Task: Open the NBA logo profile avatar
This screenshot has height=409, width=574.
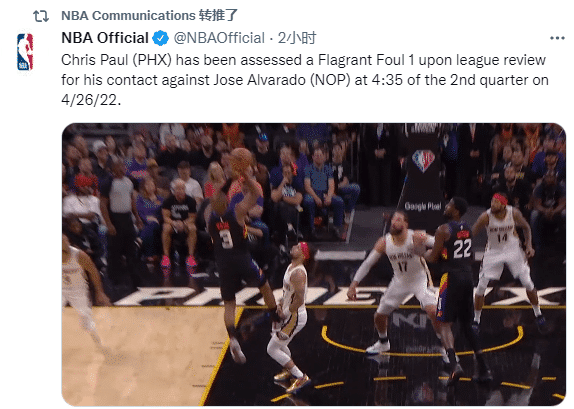Action: pos(25,52)
